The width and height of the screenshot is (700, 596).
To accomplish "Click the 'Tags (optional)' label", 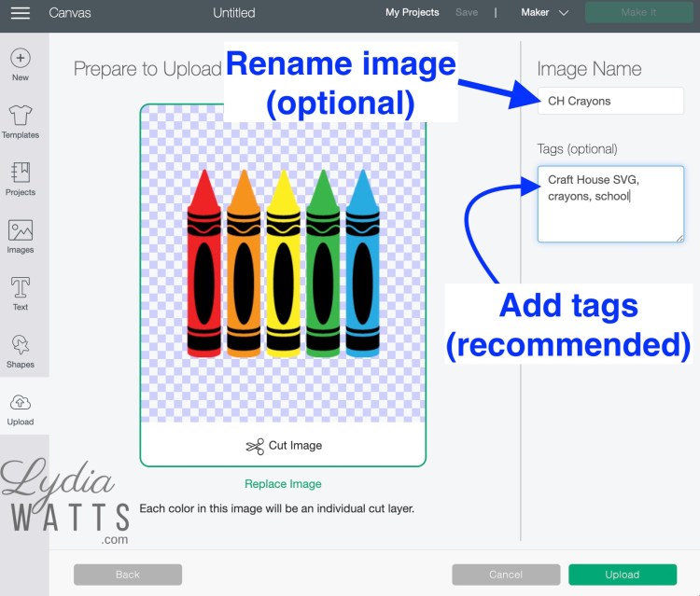I will point(577,149).
